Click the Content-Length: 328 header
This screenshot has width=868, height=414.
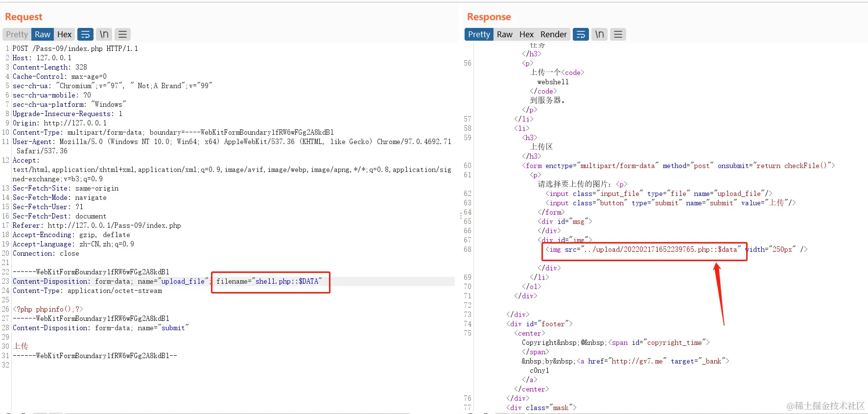50,67
